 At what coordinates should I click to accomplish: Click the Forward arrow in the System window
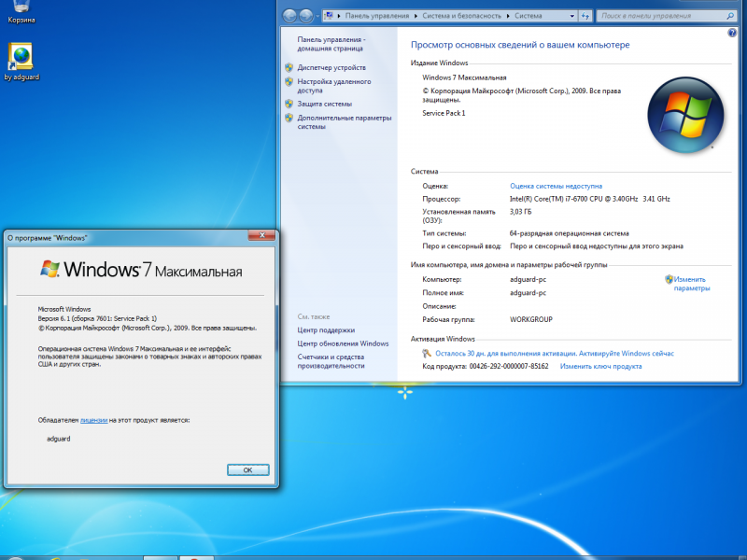[x=306, y=16]
